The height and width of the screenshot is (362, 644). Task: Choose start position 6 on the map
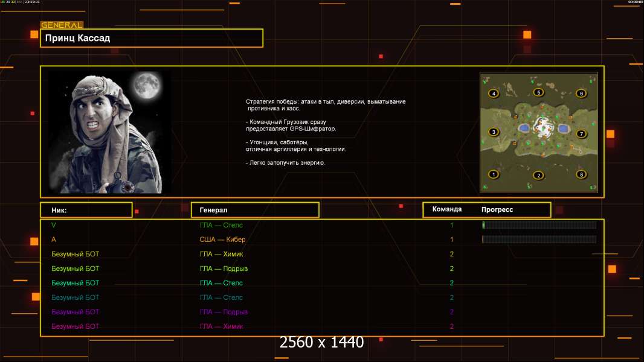click(x=581, y=93)
